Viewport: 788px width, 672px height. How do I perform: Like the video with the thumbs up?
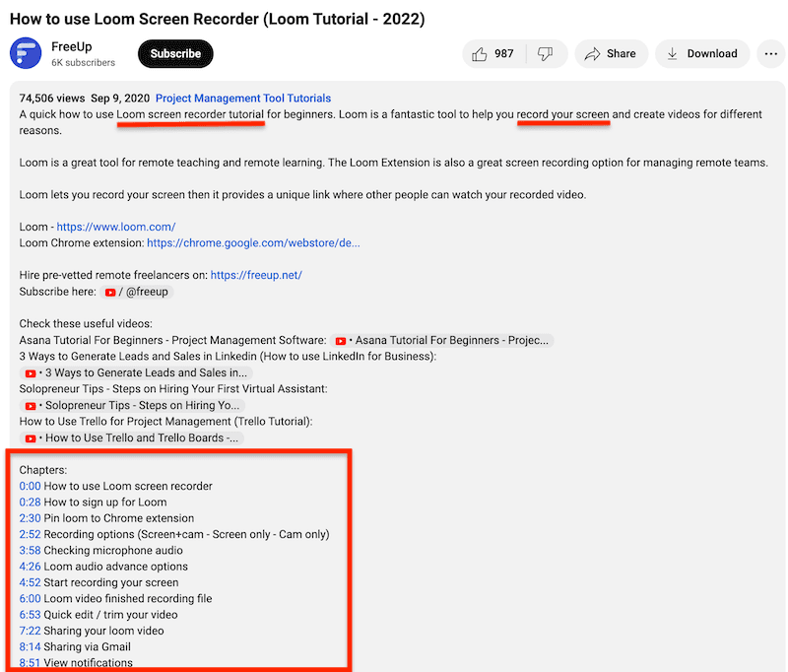(482, 54)
